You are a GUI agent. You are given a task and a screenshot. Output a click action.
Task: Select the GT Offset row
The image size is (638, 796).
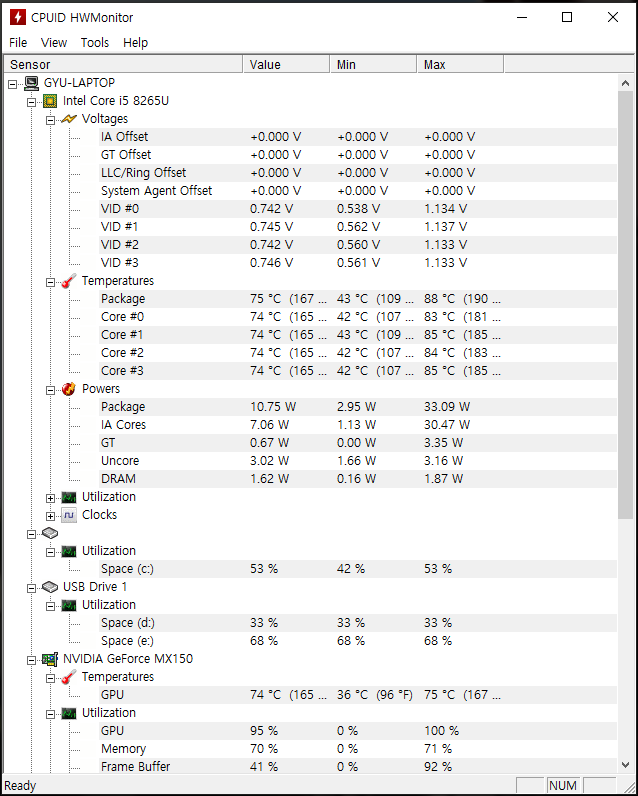coord(358,155)
